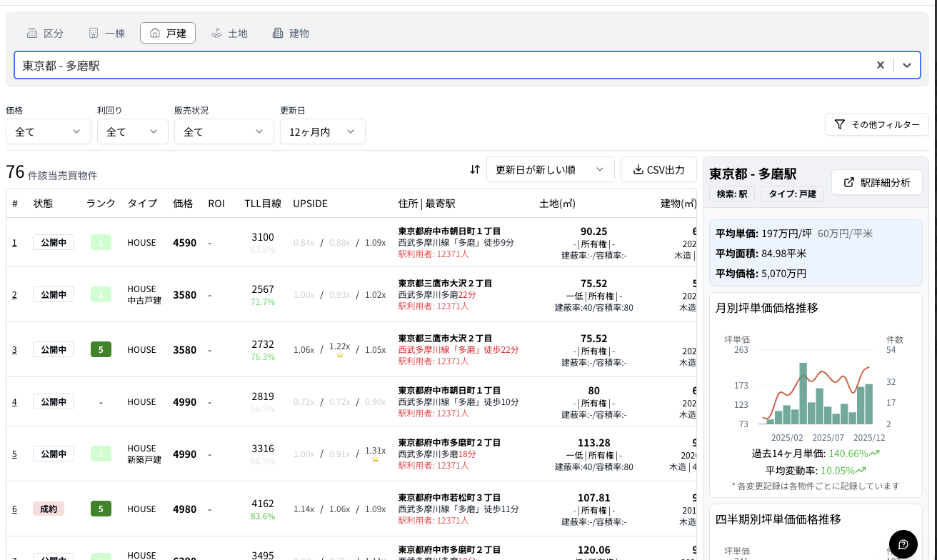This screenshot has height=560, width=937.
Task: Open the 利回り filter dropdown
Action: tap(132, 131)
